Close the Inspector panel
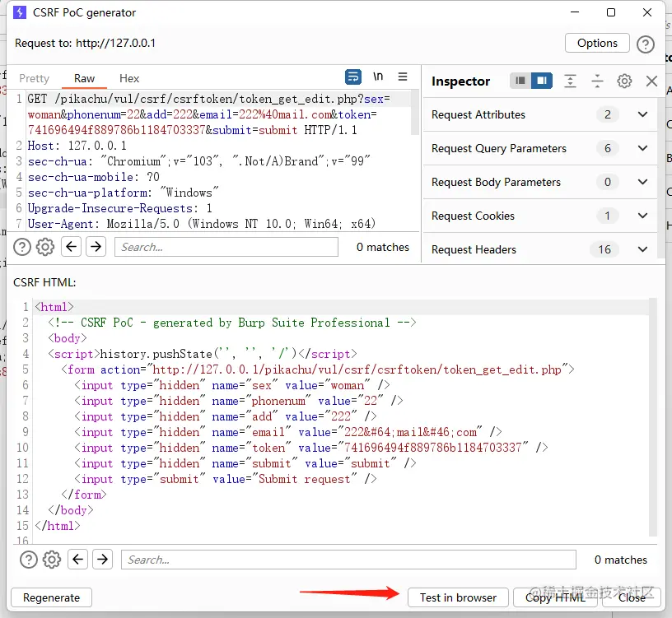 coord(652,81)
